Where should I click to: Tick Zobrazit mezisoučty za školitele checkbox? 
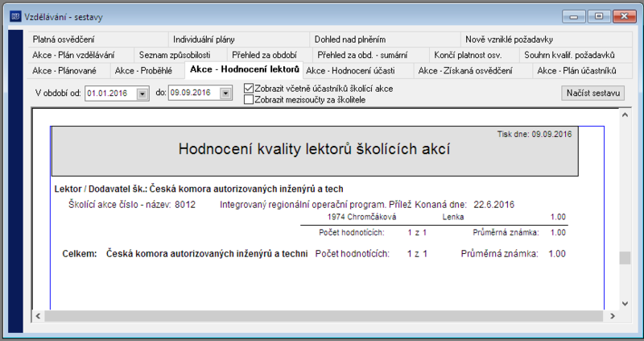[x=249, y=99]
